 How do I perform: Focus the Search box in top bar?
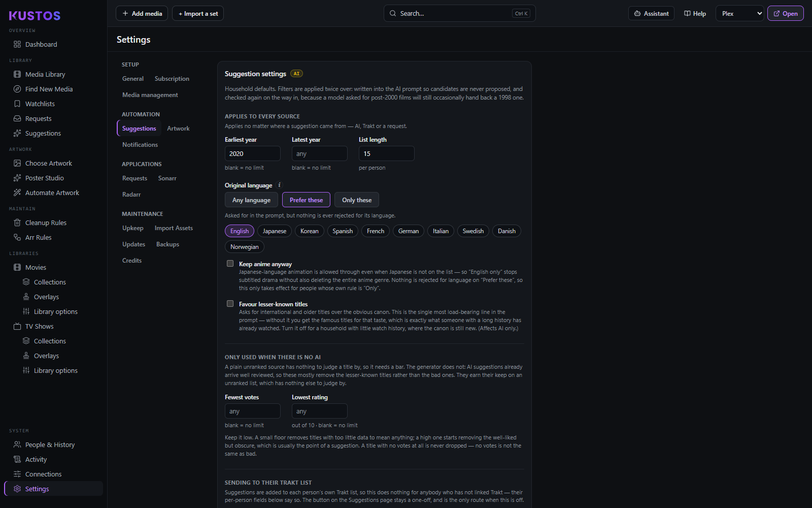tap(459, 14)
